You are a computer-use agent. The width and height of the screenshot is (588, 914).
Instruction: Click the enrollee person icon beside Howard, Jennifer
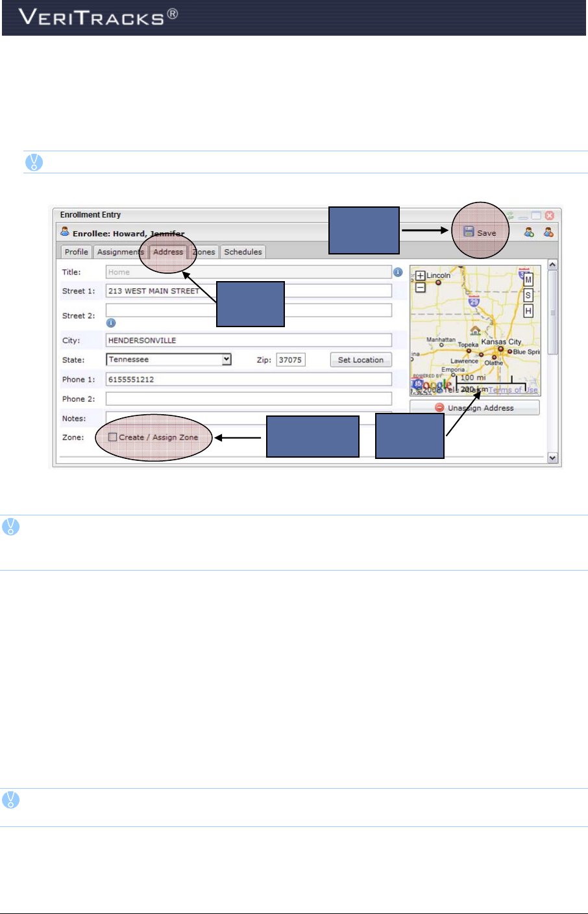coord(64,232)
